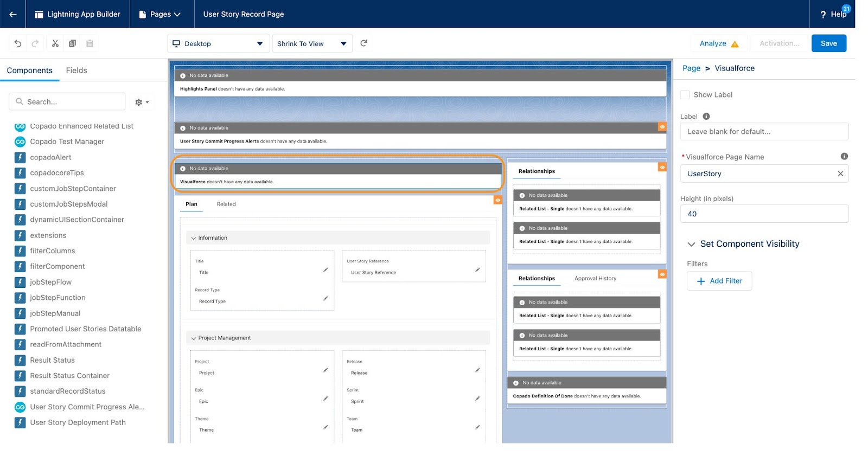Open the Pages menu
This screenshot has height=456, width=868.
[x=161, y=14]
